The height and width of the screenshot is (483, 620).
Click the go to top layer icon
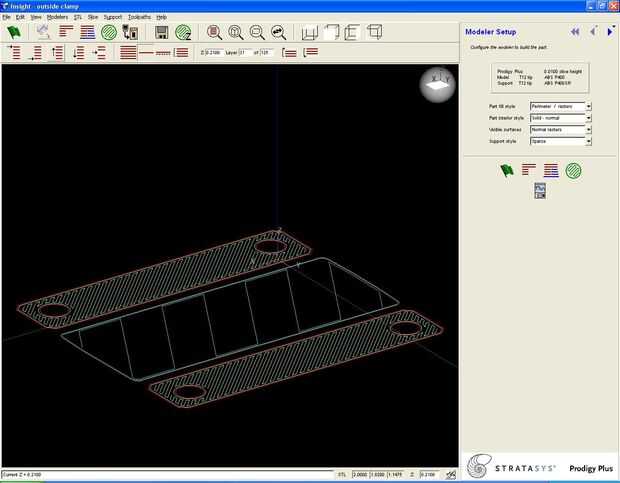[14, 52]
